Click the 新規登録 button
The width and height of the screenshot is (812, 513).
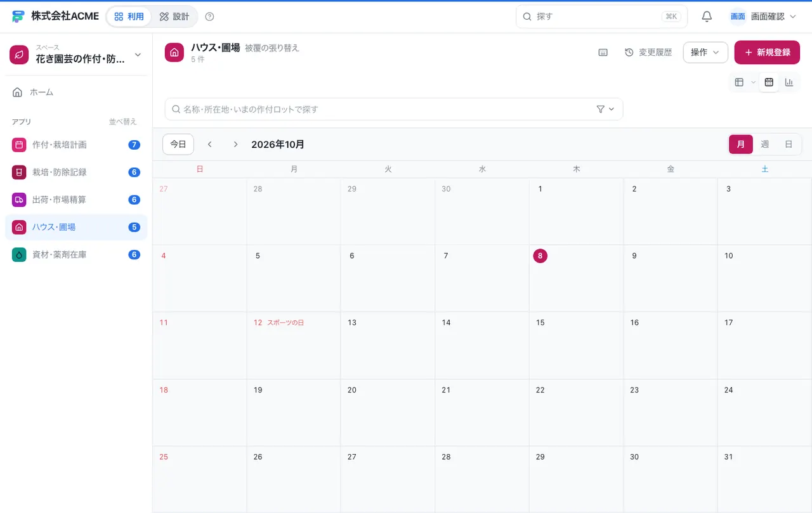(767, 53)
